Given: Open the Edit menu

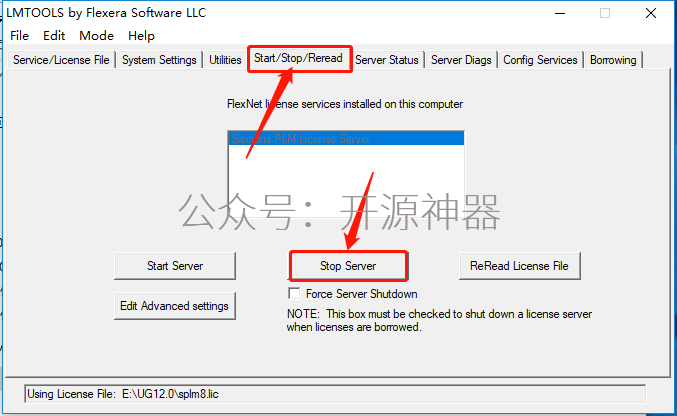Looking at the screenshot, I should point(54,36).
